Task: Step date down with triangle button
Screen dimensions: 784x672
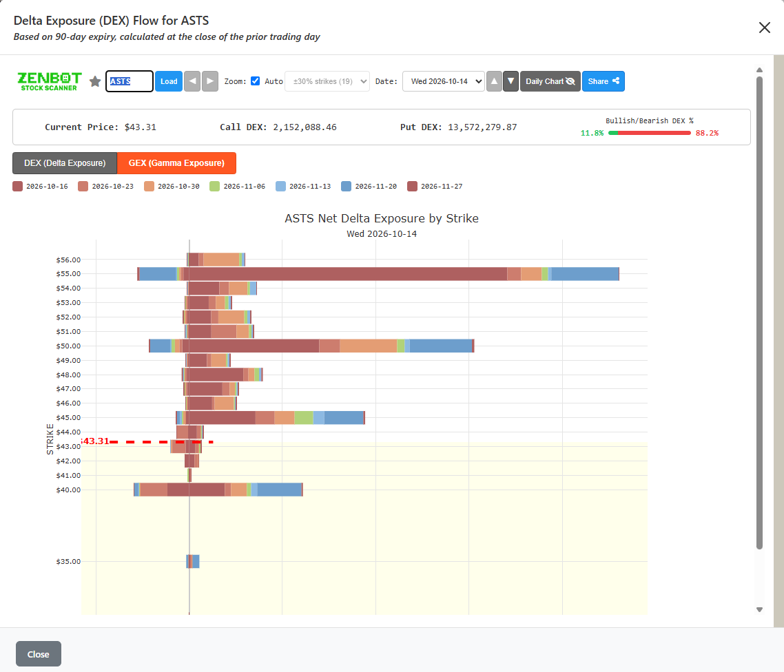Action: pyautogui.click(x=510, y=81)
